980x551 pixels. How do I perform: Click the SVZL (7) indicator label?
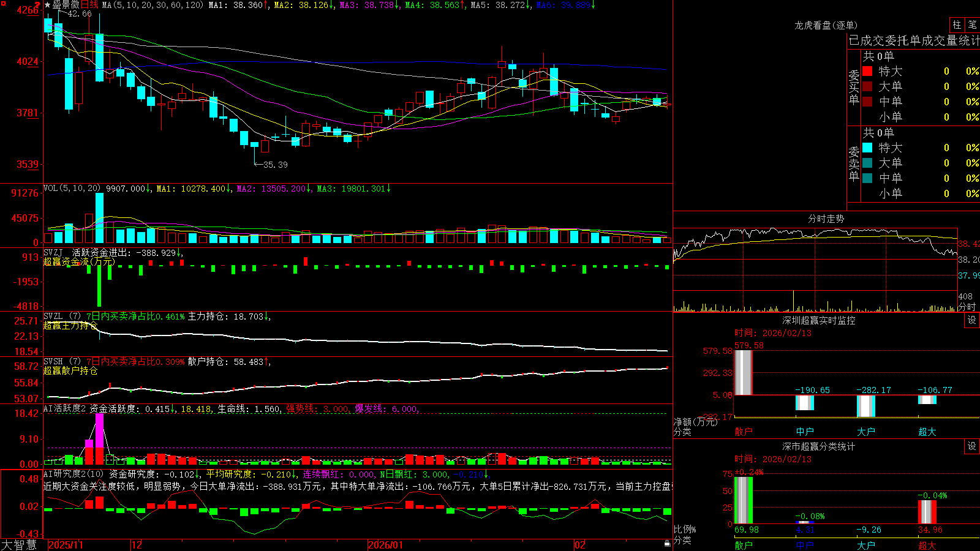[62, 317]
